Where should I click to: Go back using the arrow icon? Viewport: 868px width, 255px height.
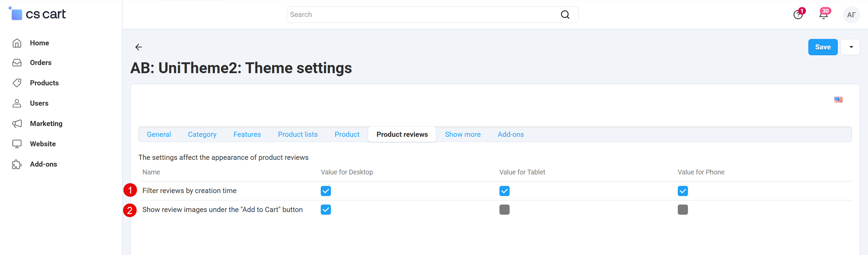(139, 47)
